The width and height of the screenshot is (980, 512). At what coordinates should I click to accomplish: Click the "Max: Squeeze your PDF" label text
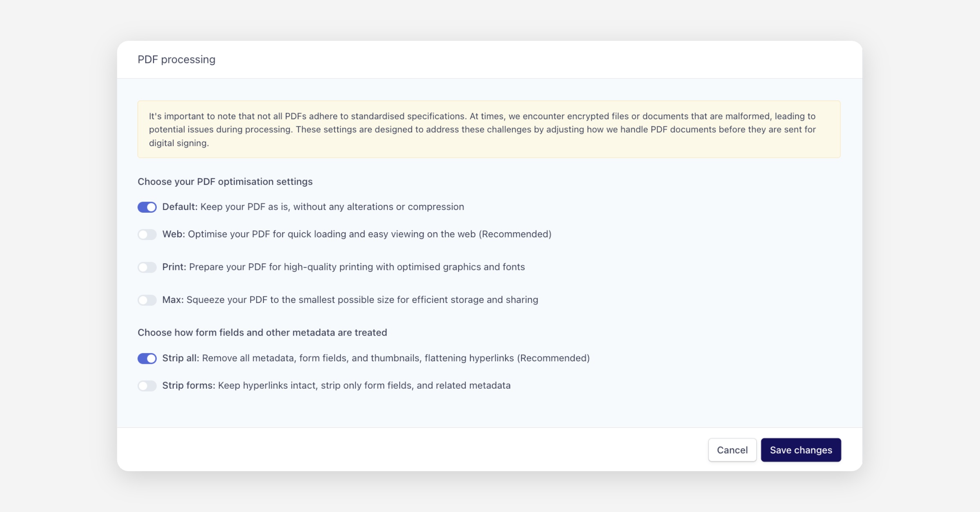point(350,300)
